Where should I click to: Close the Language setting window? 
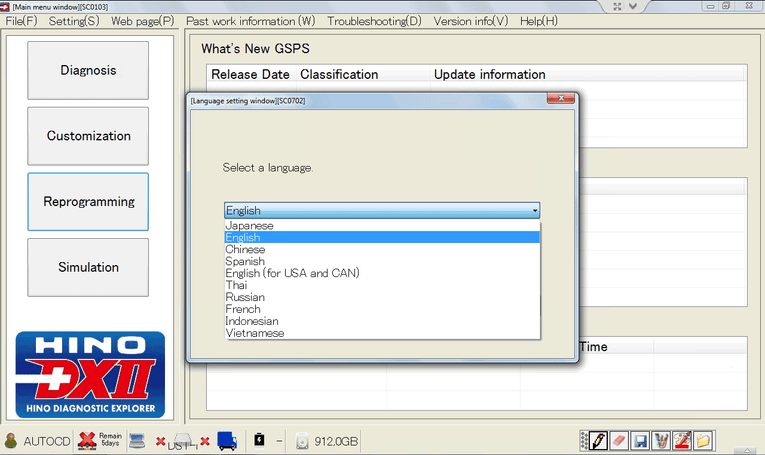(x=560, y=100)
